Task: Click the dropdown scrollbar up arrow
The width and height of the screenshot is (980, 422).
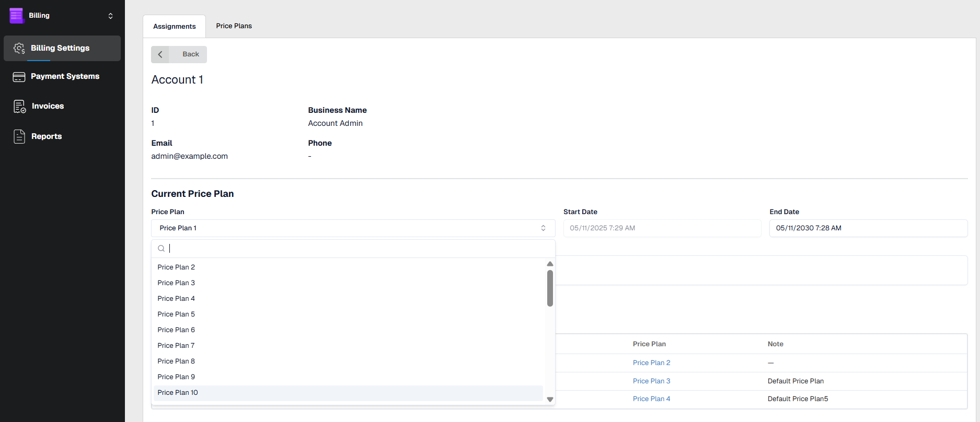Action: 550,264
